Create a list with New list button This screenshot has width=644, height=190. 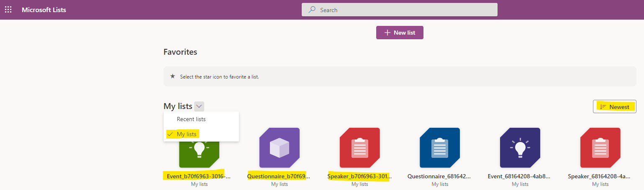tap(400, 33)
